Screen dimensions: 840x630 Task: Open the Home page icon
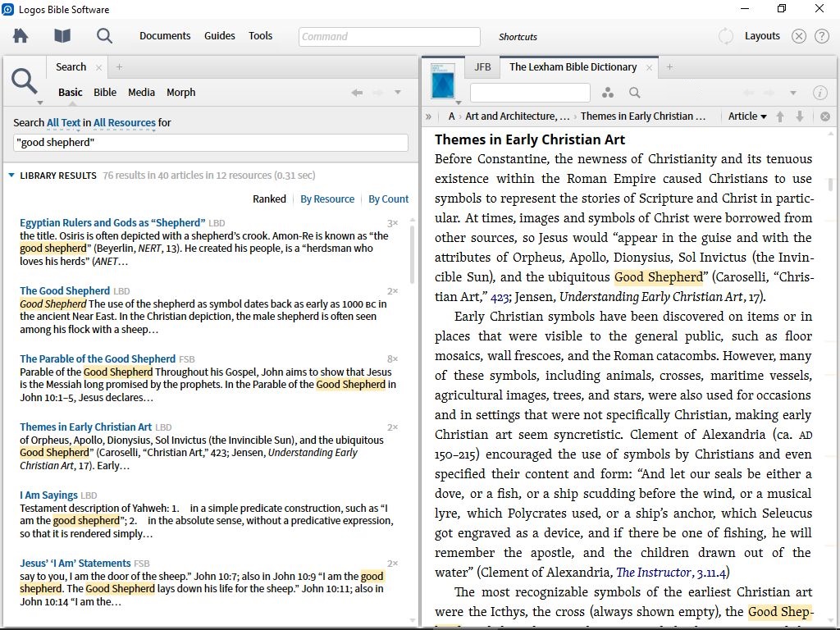(x=20, y=35)
